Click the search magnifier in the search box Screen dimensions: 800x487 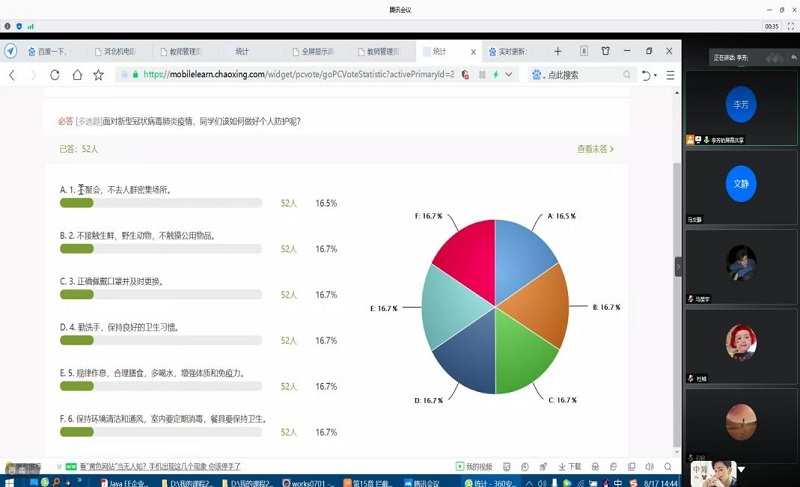tap(627, 74)
